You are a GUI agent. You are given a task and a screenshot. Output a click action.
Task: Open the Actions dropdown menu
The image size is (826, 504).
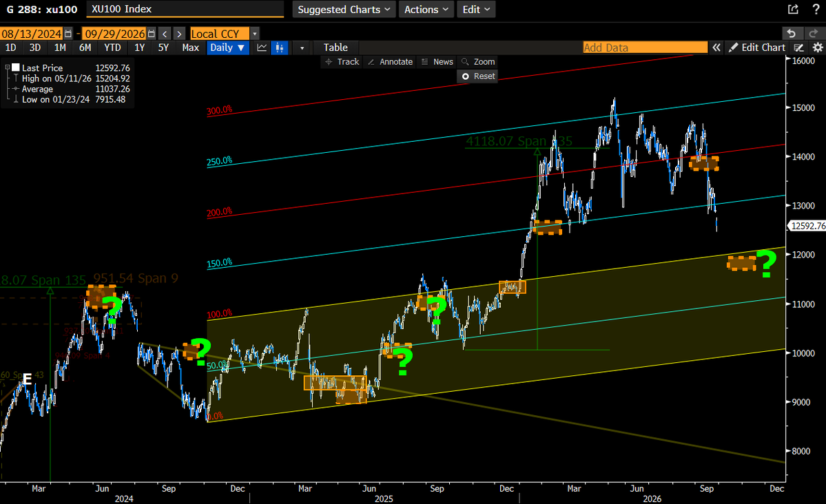pos(426,10)
